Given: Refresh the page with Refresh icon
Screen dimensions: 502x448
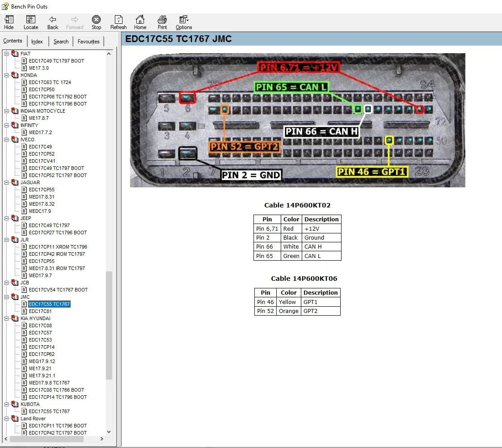Looking at the screenshot, I should click(x=118, y=22).
